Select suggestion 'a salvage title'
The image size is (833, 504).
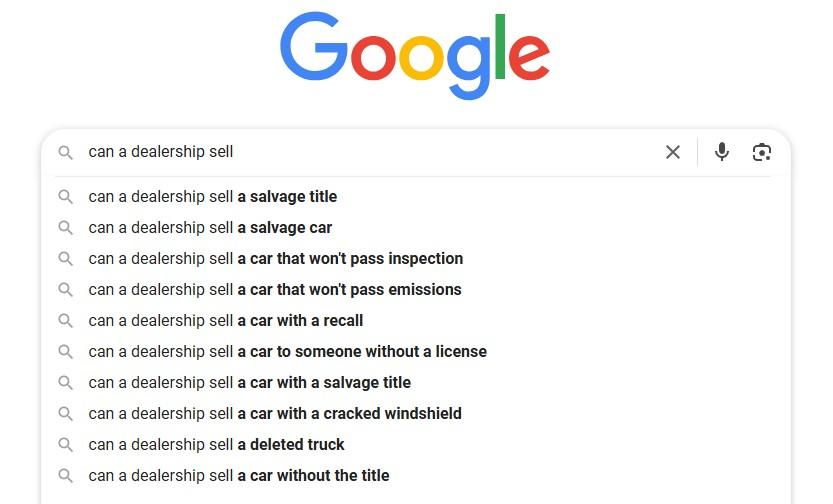coord(414,197)
